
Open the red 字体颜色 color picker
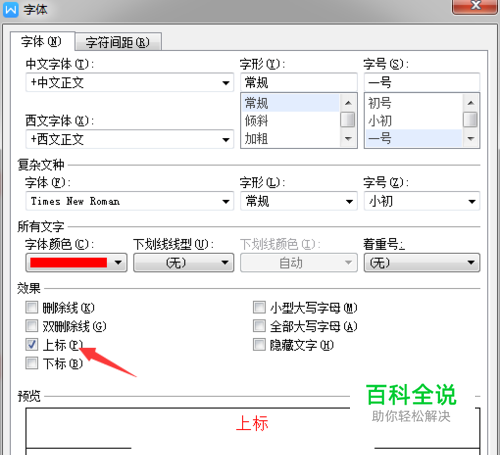tap(76, 263)
